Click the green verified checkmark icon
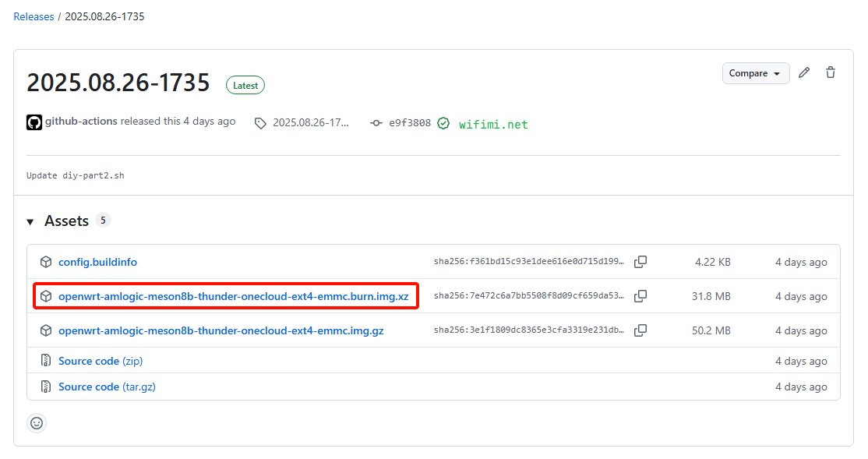This screenshot has width=868, height=459. (x=443, y=123)
